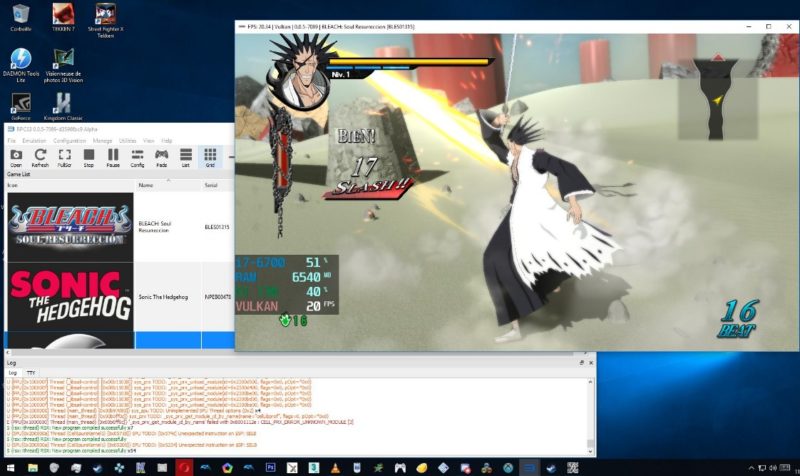800x476 pixels.
Task: Open the network icon in system tray
Action: coord(762,468)
